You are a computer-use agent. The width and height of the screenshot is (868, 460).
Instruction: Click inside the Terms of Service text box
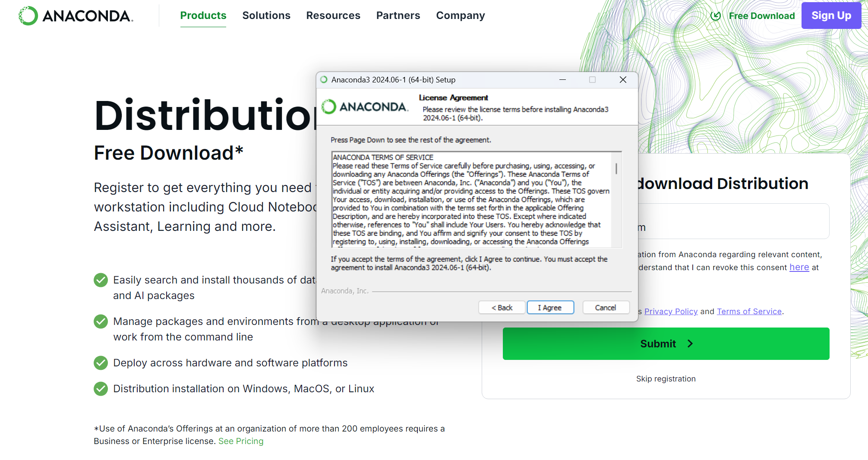click(x=472, y=199)
